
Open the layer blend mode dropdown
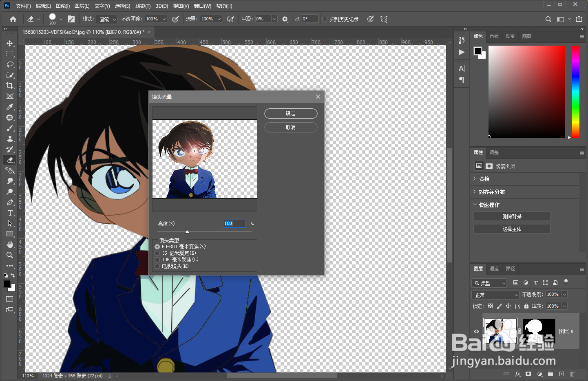495,295
